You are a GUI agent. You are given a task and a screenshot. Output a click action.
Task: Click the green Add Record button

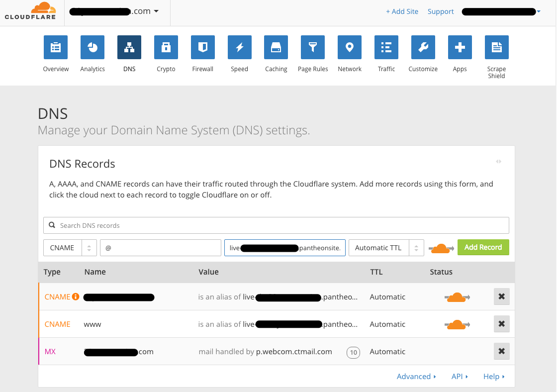tap(483, 247)
